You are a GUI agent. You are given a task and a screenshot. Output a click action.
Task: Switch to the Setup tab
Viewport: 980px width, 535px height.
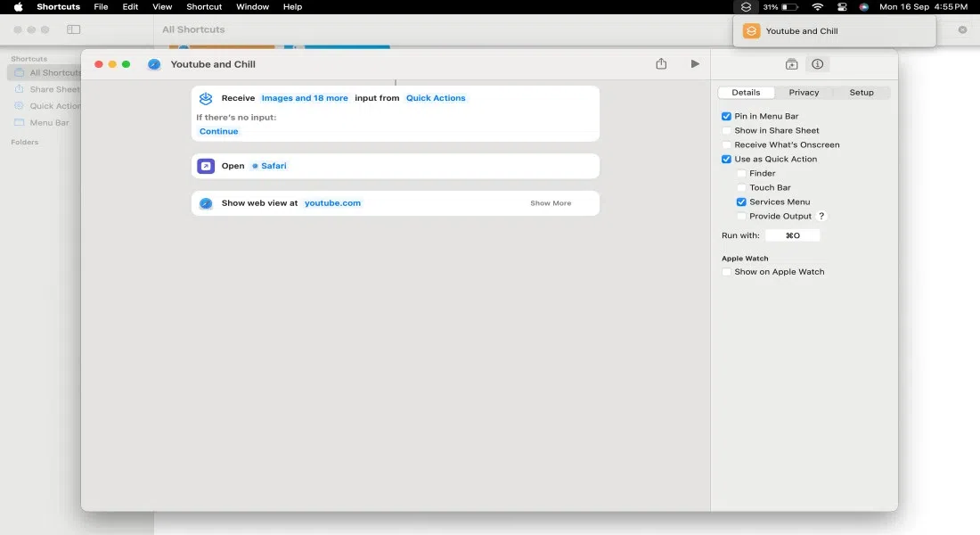coord(862,93)
